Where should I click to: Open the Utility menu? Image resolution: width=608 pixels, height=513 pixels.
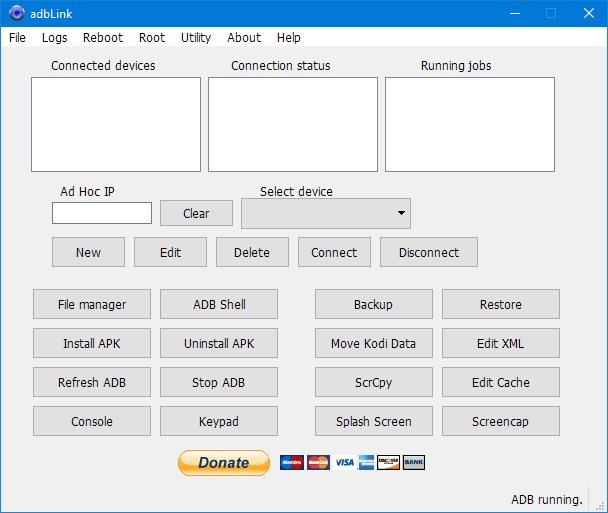click(196, 38)
